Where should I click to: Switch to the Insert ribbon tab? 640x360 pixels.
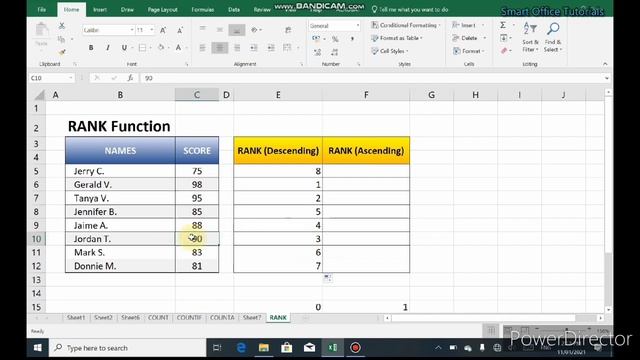coord(100,9)
